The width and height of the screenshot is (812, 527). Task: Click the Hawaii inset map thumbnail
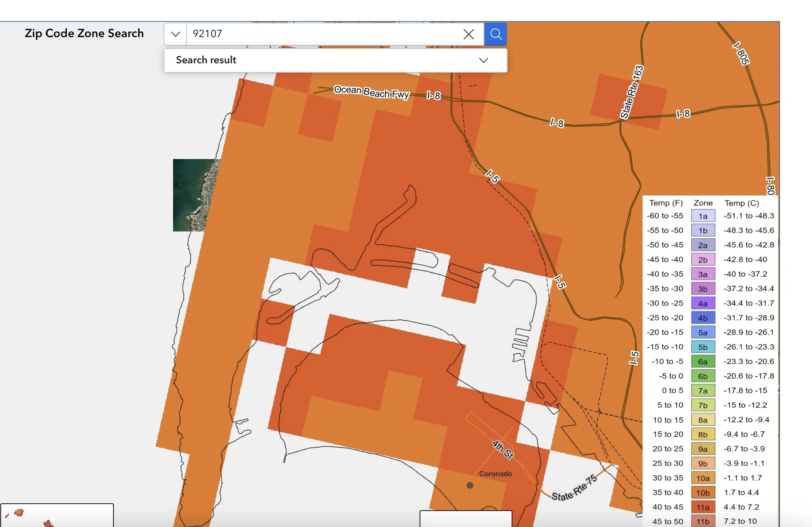(57, 516)
